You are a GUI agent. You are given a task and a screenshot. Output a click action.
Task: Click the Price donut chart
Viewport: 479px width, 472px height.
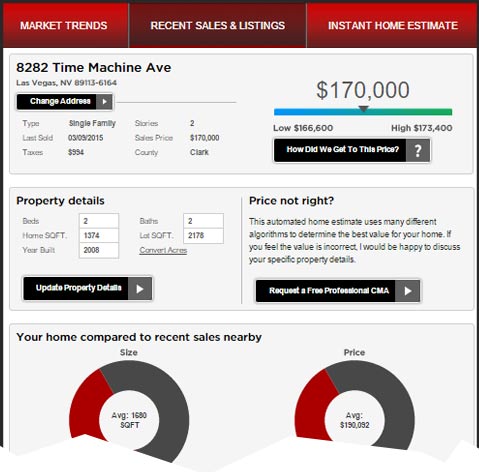pyautogui.click(x=355, y=407)
